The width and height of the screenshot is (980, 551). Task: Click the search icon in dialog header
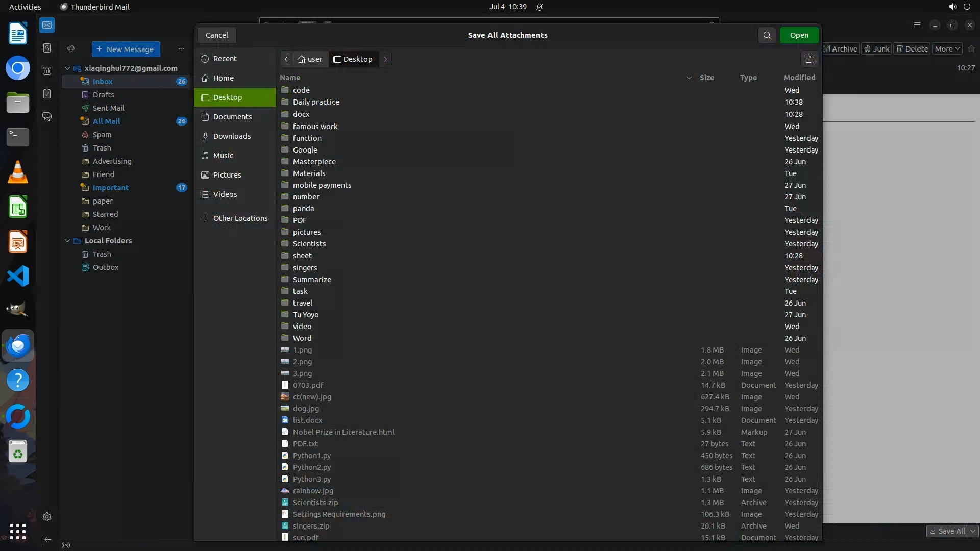point(767,35)
